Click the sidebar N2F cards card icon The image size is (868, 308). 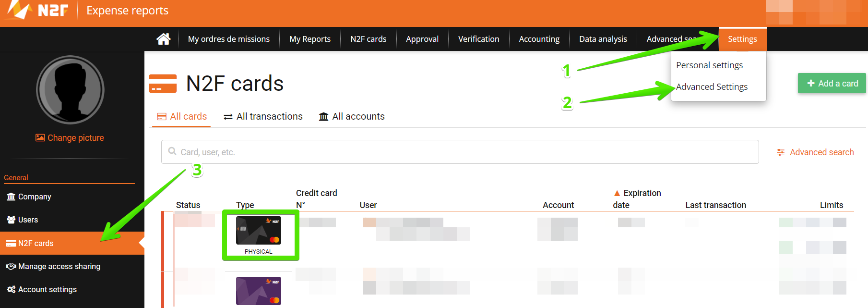pos(11,243)
